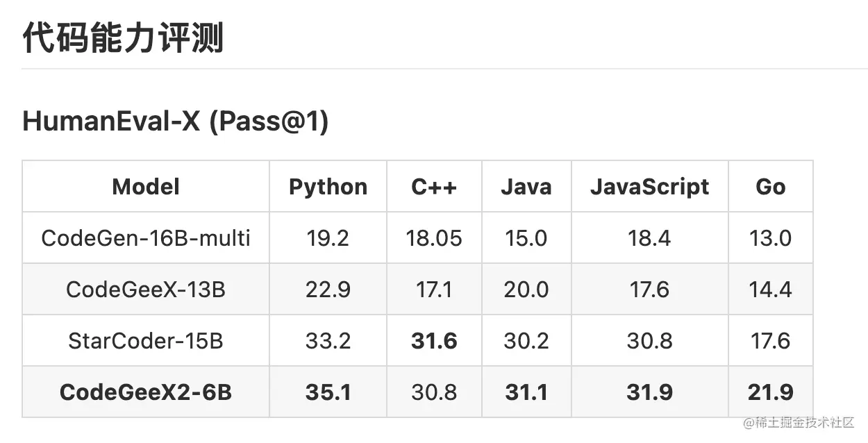The width and height of the screenshot is (868, 443).
Task: Select the C++ column header
Action: (x=434, y=187)
